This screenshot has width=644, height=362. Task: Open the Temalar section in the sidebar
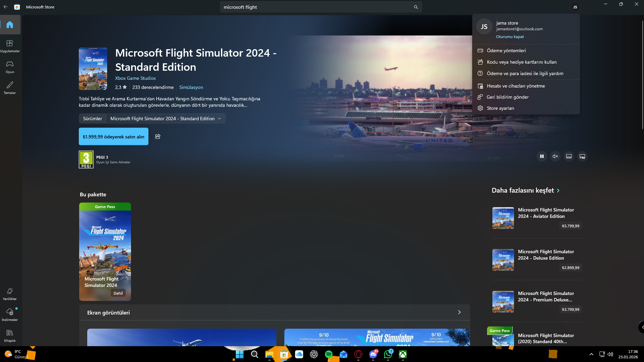(x=10, y=88)
